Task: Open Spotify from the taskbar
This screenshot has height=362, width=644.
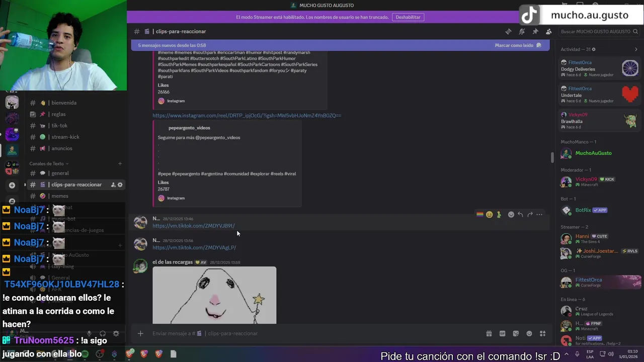Action: click(85, 354)
